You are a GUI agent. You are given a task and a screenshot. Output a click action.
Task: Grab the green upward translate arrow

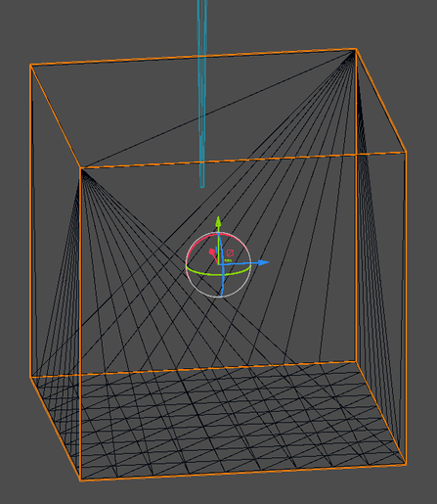(218, 222)
